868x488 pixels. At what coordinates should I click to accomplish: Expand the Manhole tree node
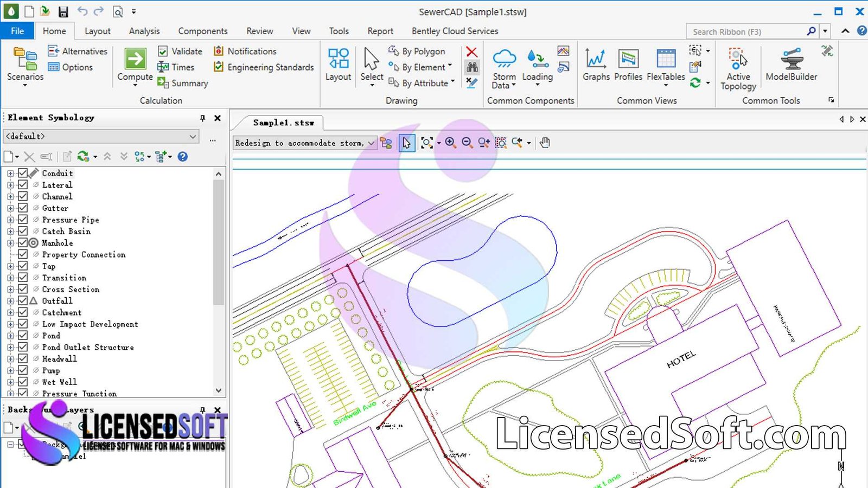coord(10,243)
